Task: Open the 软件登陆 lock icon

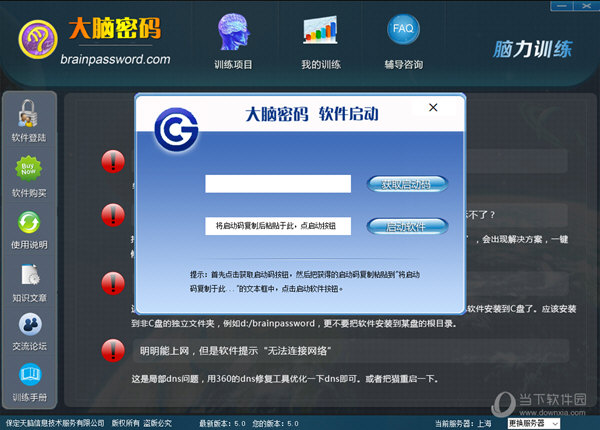Action: pyautogui.click(x=28, y=114)
